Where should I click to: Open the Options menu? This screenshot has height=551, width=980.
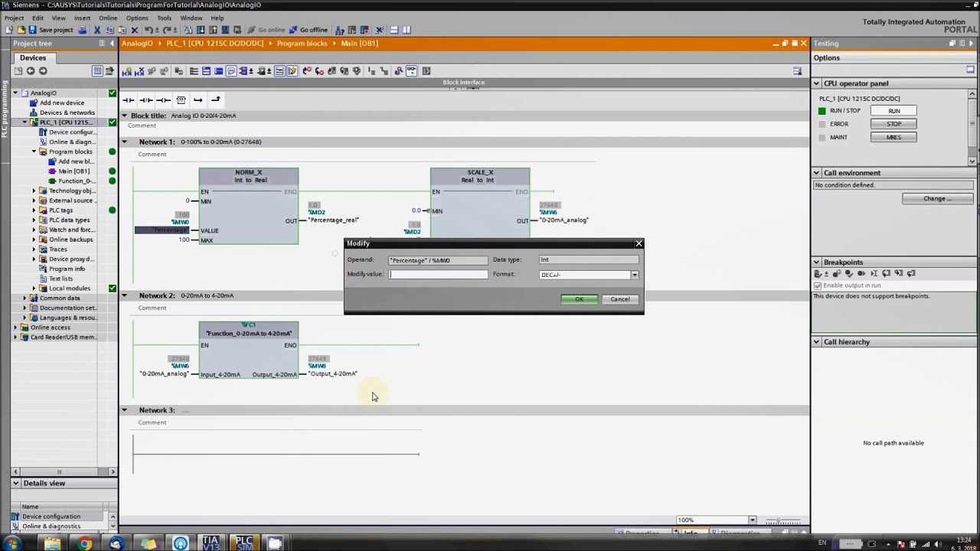[x=137, y=18]
